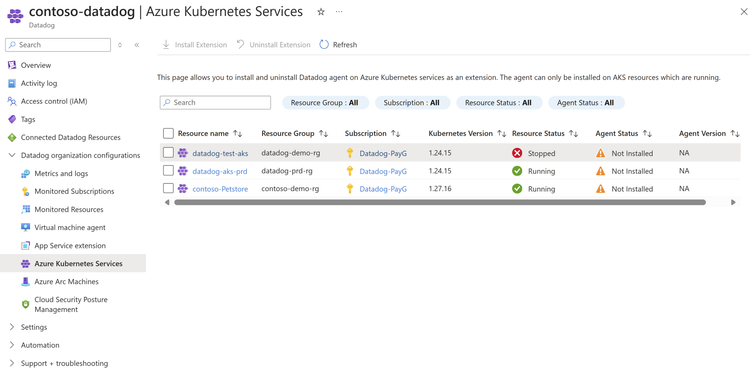The image size is (750, 372).
Task: Open Azure Arc Machines page
Action: [x=66, y=282]
